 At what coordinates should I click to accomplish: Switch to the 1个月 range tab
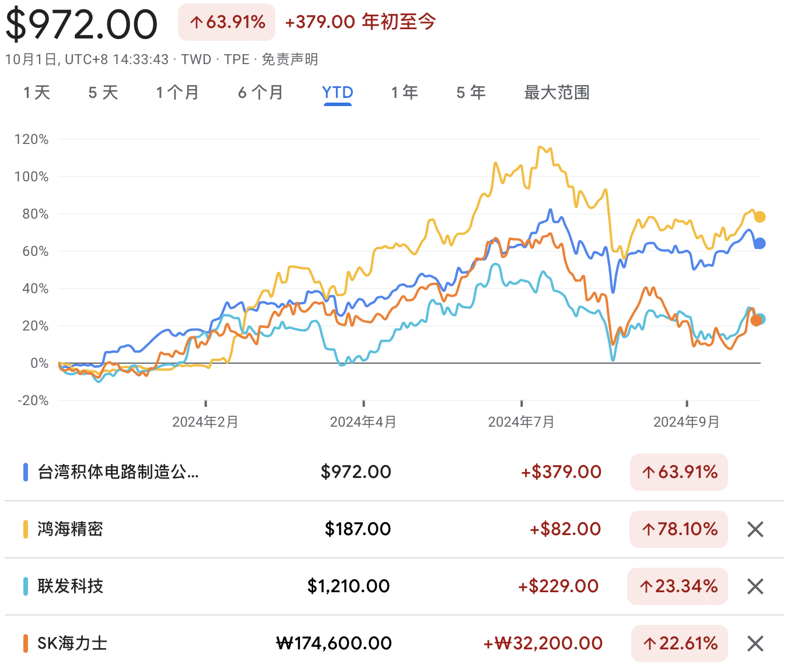(x=177, y=93)
